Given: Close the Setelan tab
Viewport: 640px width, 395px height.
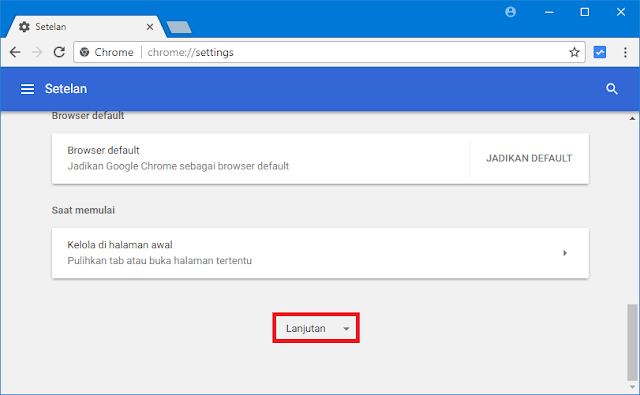Looking at the screenshot, I should [x=150, y=27].
